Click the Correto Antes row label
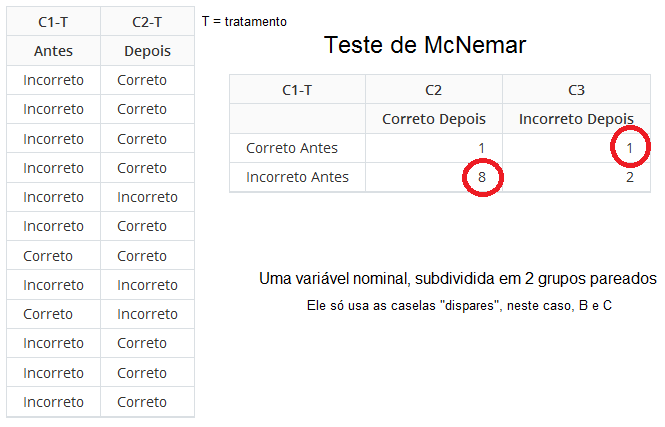 point(292,148)
